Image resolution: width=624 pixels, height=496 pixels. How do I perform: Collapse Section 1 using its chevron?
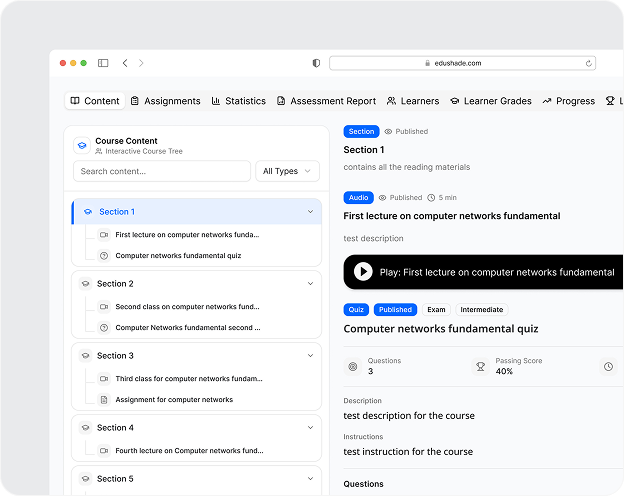(309, 212)
